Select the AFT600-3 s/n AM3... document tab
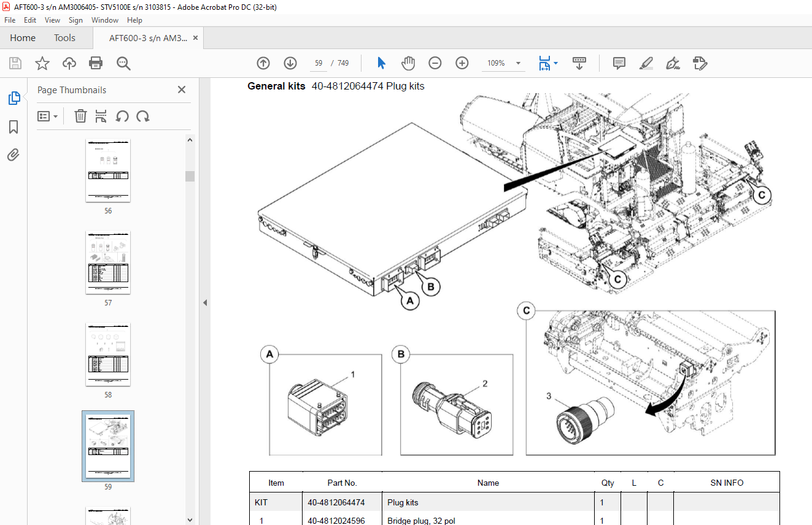 [148, 38]
